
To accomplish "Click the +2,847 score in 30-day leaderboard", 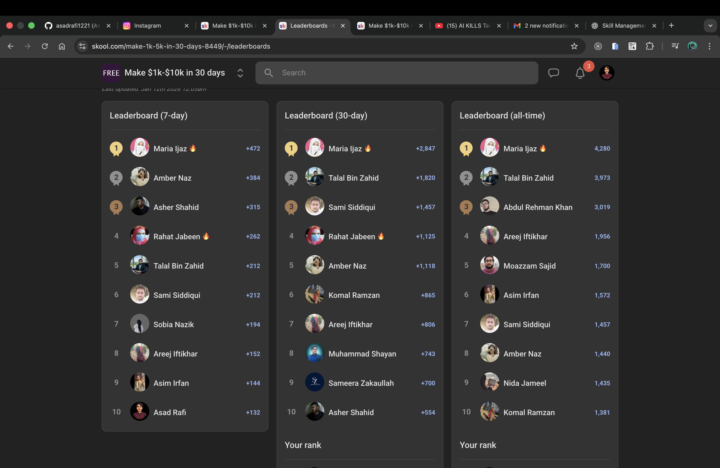I will tap(425, 148).
